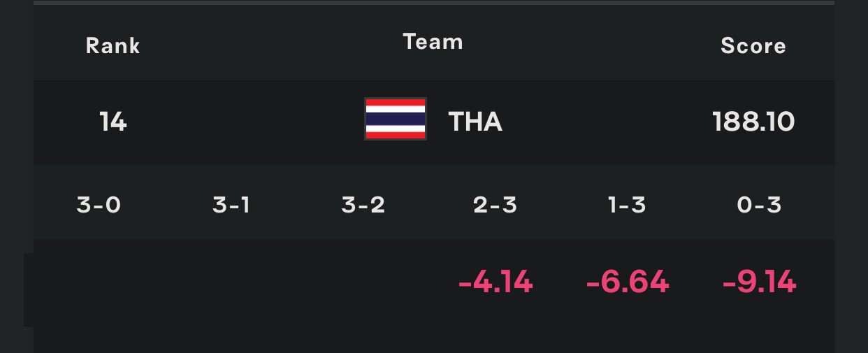Viewport: 868px width, 353px height.
Task: Click the -6.64 point change value
Action: (628, 283)
